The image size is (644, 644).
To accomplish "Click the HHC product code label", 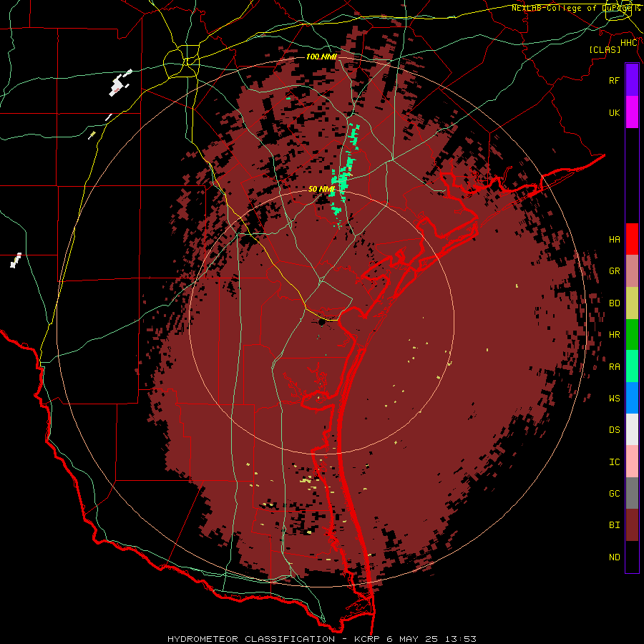I will pyautogui.click(x=629, y=43).
